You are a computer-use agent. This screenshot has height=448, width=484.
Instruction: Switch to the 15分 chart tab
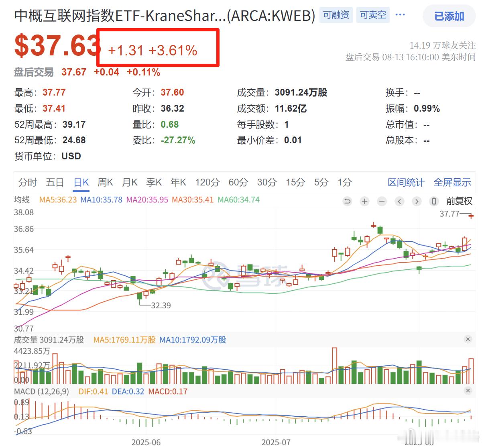coord(295,182)
